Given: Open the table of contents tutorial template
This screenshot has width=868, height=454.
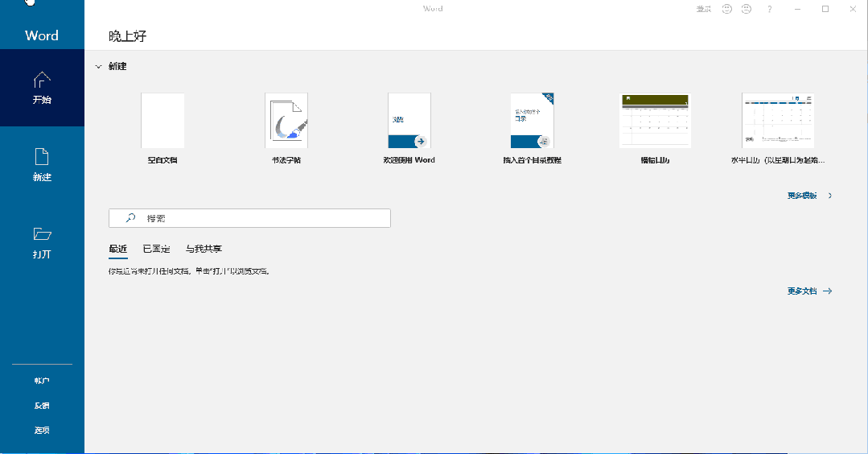Looking at the screenshot, I should (532, 121).
